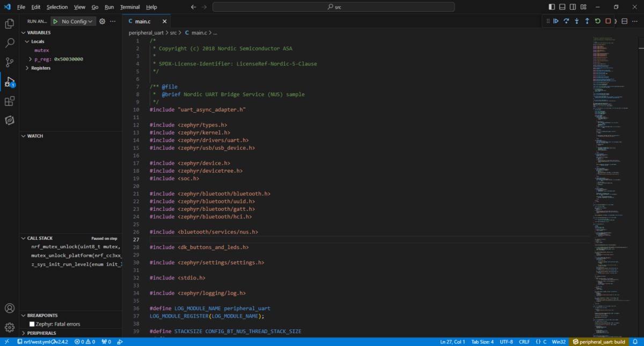
Task: Go back with the navigation arrow
Action: tap(193, 7)
